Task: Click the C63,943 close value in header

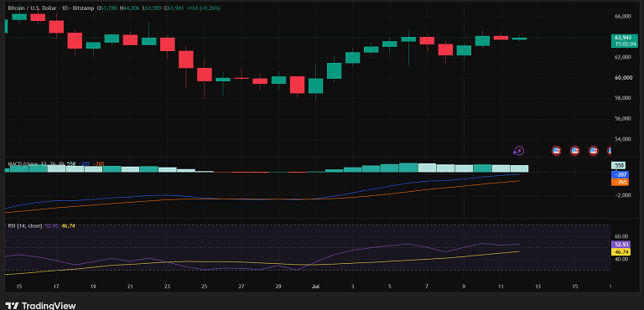Action: 174,8
